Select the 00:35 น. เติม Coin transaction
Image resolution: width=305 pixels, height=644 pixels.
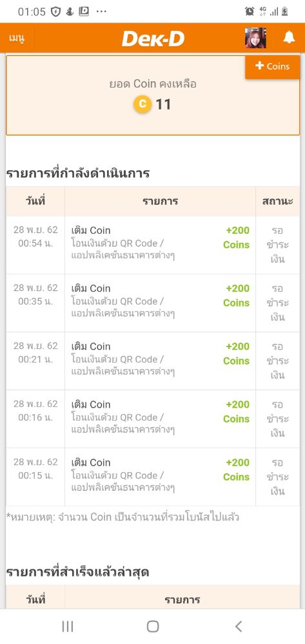153,303
